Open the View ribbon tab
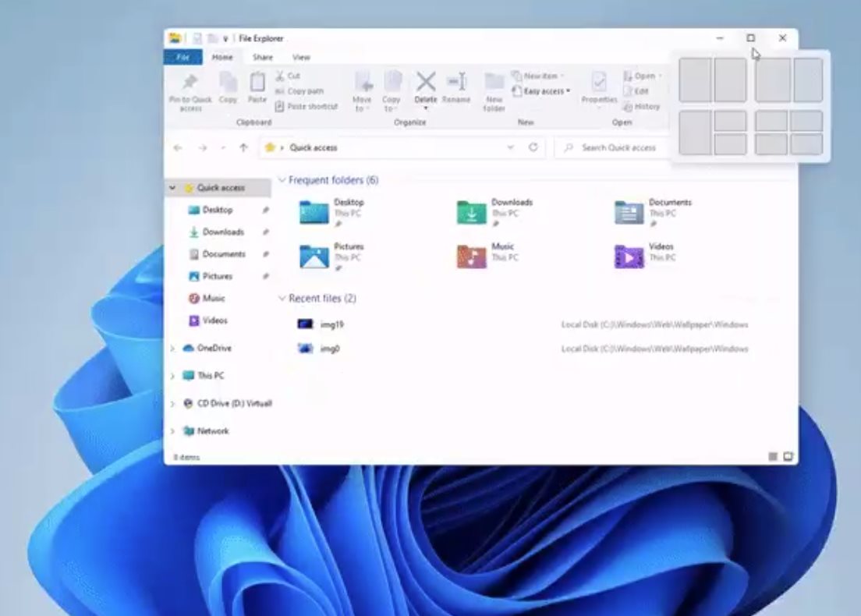The height and width of the screenshot is (616, 861). [301, 57]
